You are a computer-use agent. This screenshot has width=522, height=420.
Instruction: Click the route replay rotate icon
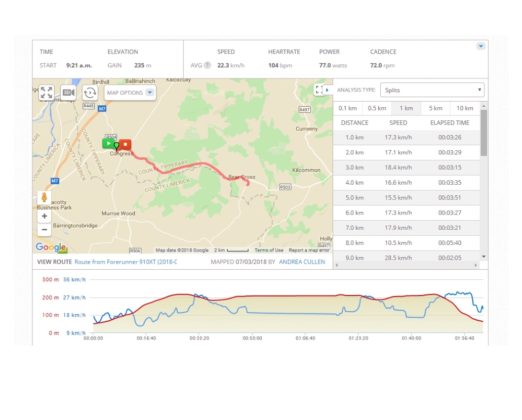(90, 93)
